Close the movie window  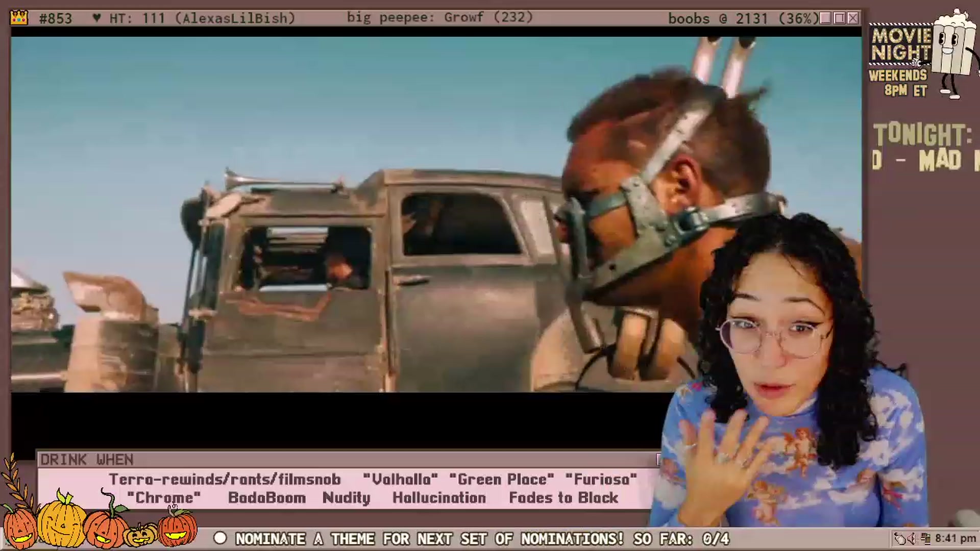tap(853, 18)
